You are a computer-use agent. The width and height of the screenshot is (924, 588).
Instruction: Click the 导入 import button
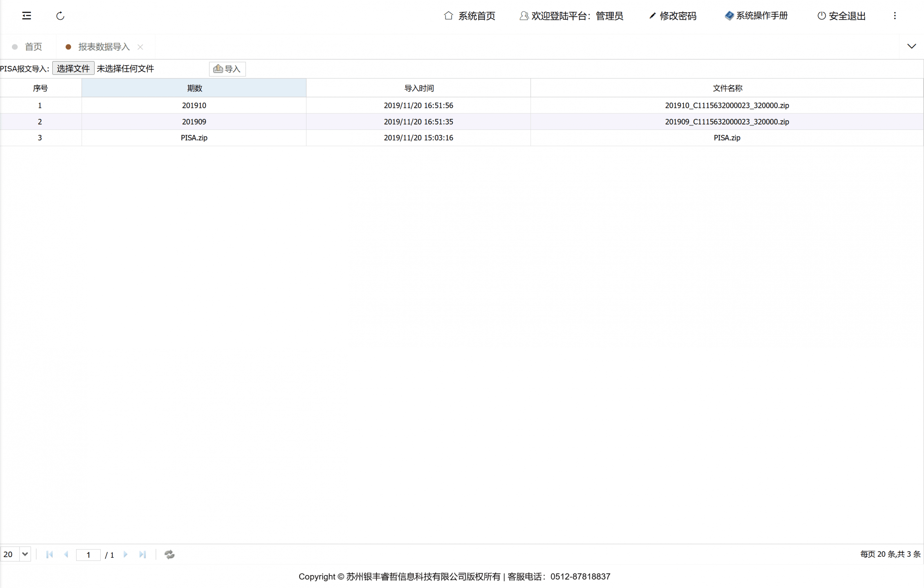pyautogui.click(x=227, y=69)
